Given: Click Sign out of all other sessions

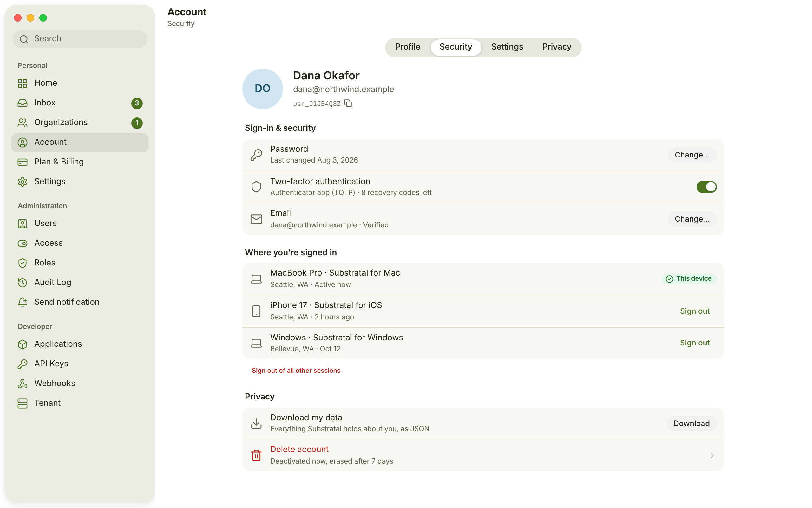Looking at the screenshot, I should coord(296,371).
